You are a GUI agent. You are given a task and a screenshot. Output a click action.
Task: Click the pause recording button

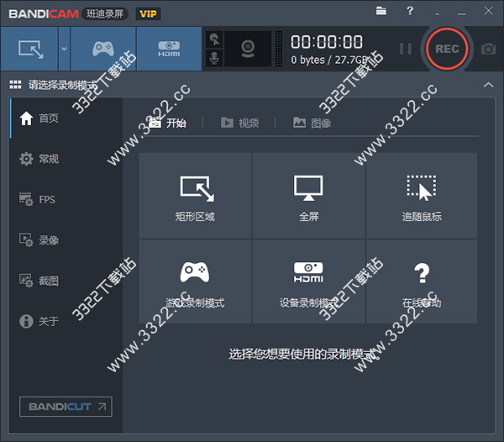tap(406, 49)
